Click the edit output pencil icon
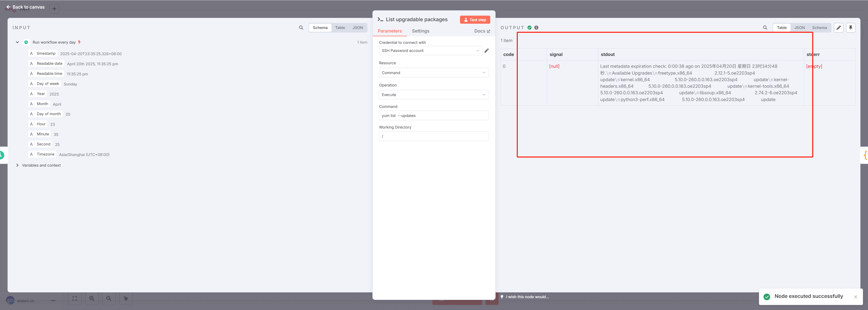868x310 pixels. coord(838,28)
